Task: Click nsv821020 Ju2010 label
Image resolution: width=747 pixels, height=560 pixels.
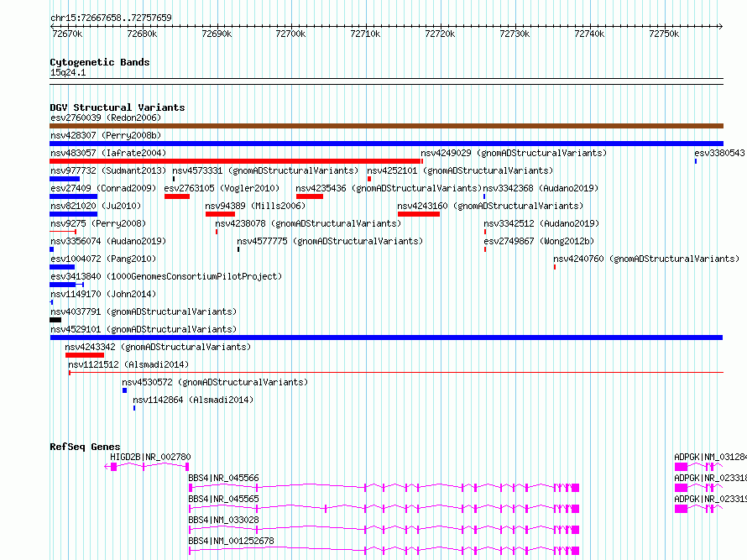Action: (x=96, y=206)
